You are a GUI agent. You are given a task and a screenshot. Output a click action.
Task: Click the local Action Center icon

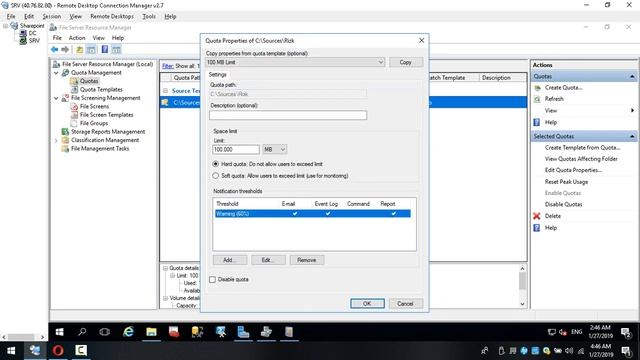tap(626, 351)
